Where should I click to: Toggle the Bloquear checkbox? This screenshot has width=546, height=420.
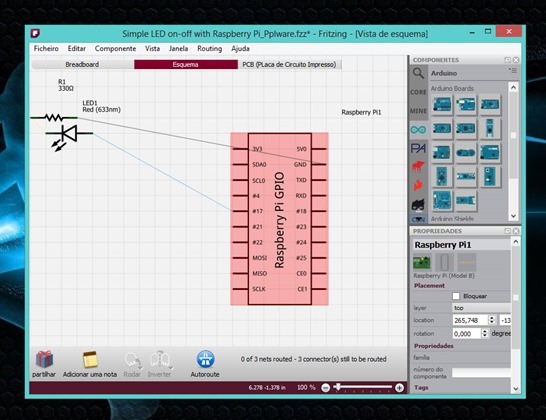456,296
